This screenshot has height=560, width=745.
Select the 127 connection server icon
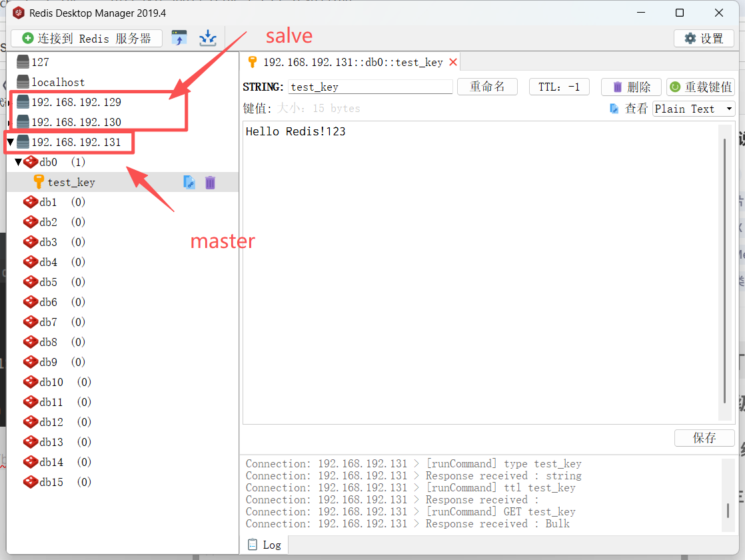(23, 62)
